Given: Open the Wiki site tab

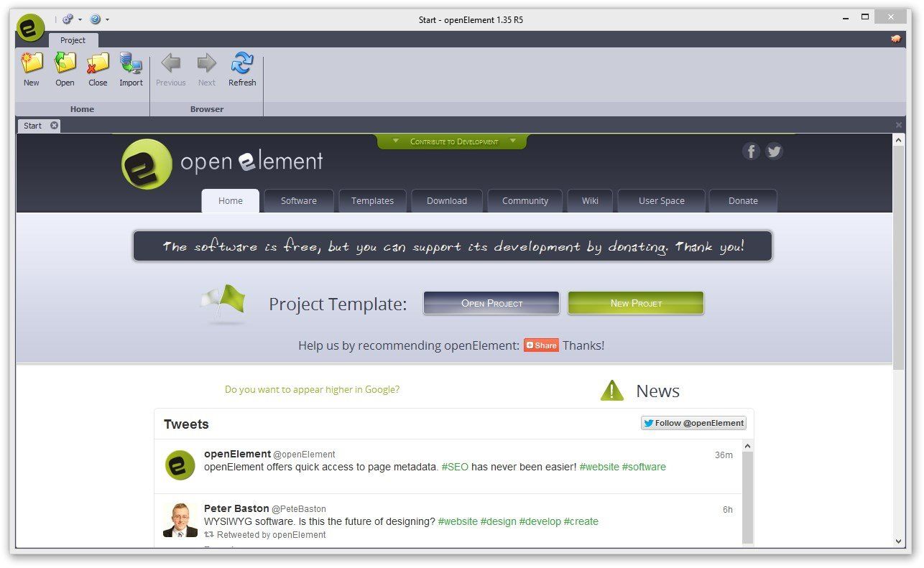Looking at the screenshot, I should [x=590, y=201].
